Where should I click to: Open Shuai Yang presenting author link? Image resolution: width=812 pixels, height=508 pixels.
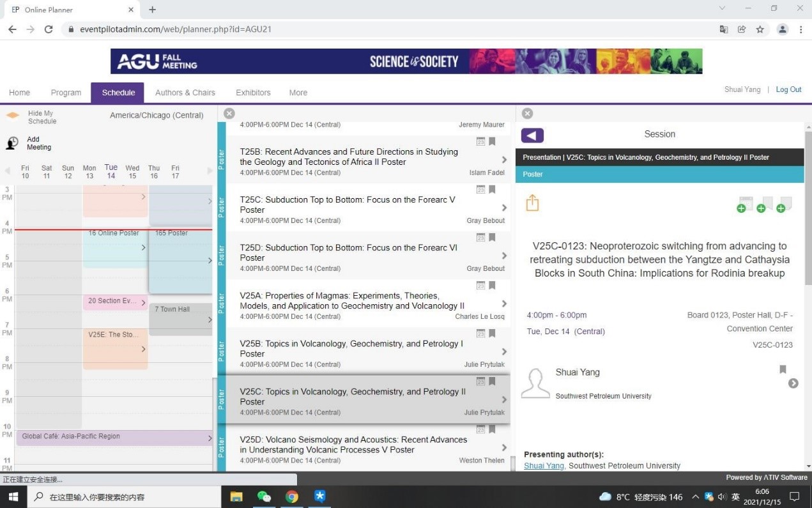(544, 466)
